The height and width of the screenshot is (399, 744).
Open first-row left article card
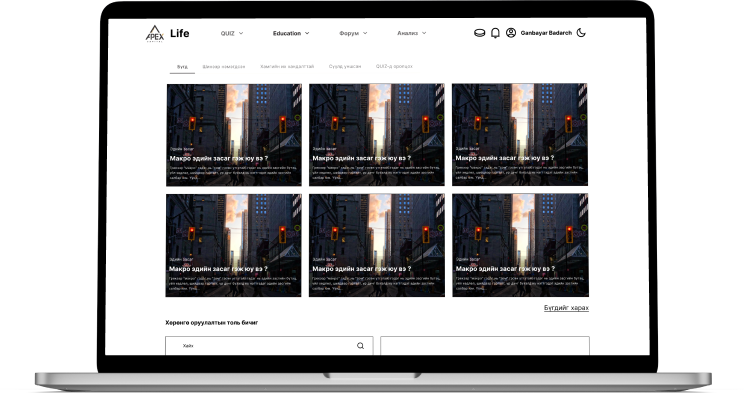(x=234, y=135)
